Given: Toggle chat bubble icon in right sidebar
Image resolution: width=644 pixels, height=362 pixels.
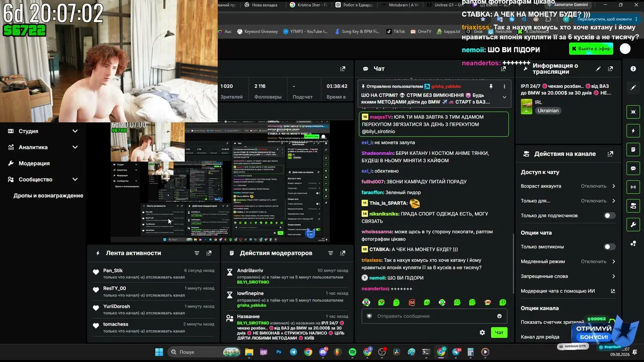Looking at the screenshot, I should 633,168.
